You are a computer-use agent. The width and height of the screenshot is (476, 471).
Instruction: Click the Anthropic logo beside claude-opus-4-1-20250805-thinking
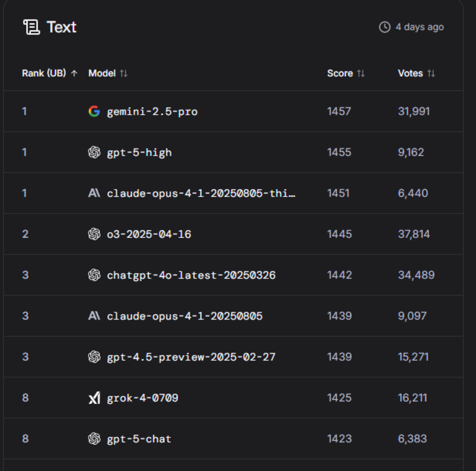coord(94,193)
